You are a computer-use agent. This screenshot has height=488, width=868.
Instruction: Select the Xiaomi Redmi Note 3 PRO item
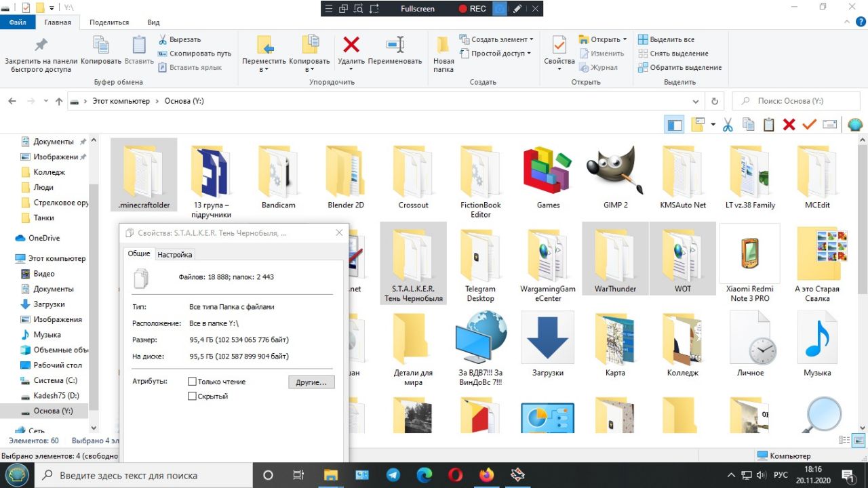coord(749,264)
